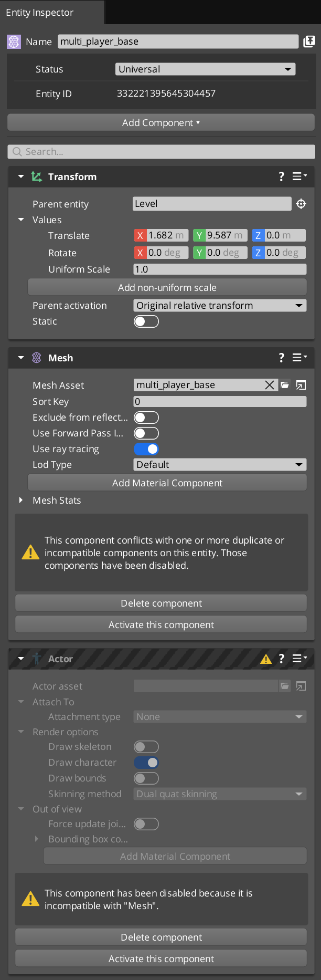This screenshot has width=321, height=980.
Task: Click Add non-uniform scale
Action: 167,287
